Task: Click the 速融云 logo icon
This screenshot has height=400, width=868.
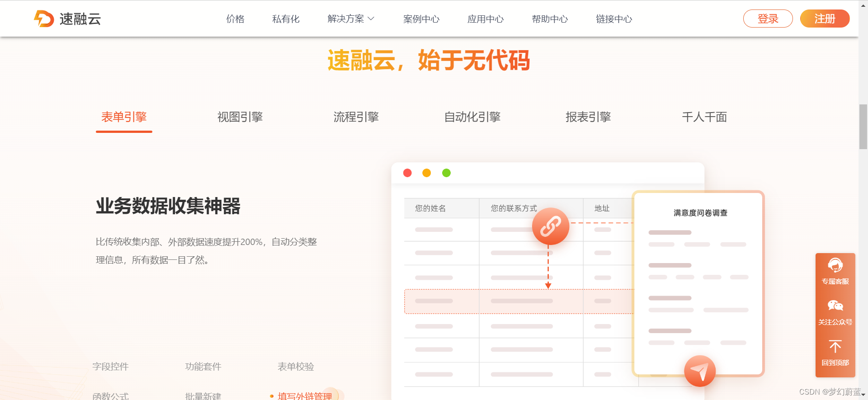Action: point(44,19)
